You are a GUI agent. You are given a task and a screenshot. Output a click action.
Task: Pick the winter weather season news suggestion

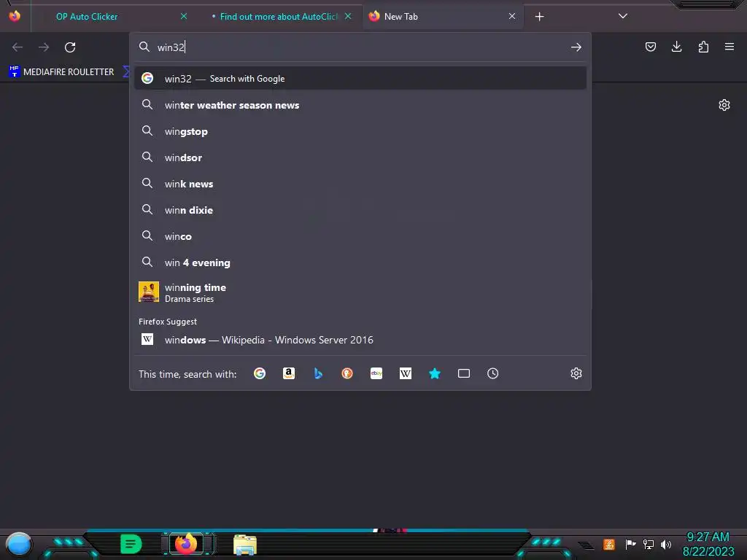pyautogui.click(x=360, y=105)
